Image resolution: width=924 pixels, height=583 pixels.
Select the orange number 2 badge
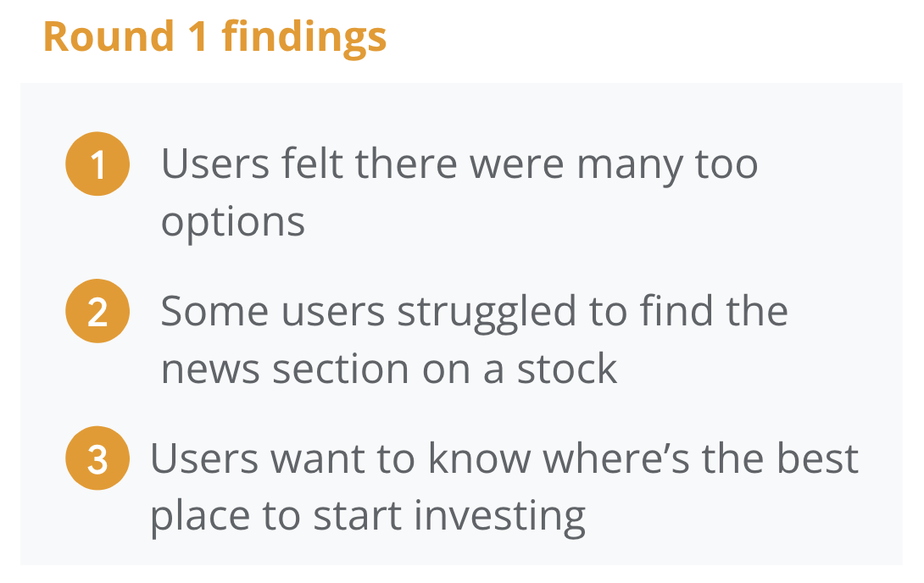97,311
